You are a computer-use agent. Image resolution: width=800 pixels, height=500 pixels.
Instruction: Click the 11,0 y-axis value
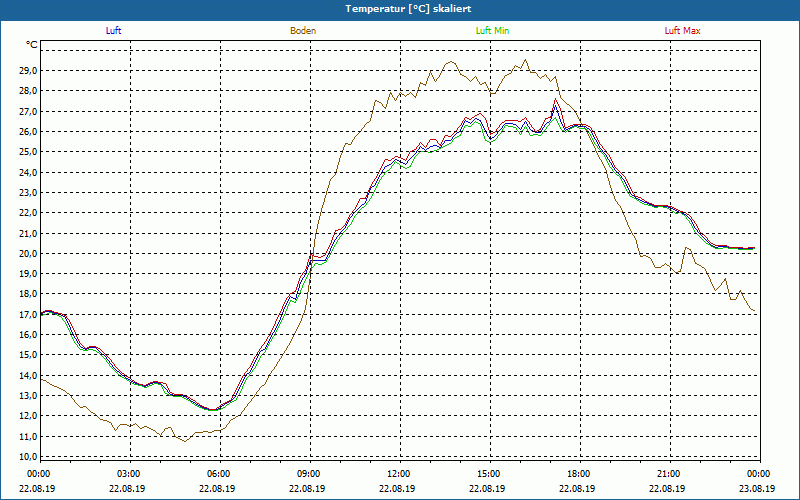click(28, 436)
